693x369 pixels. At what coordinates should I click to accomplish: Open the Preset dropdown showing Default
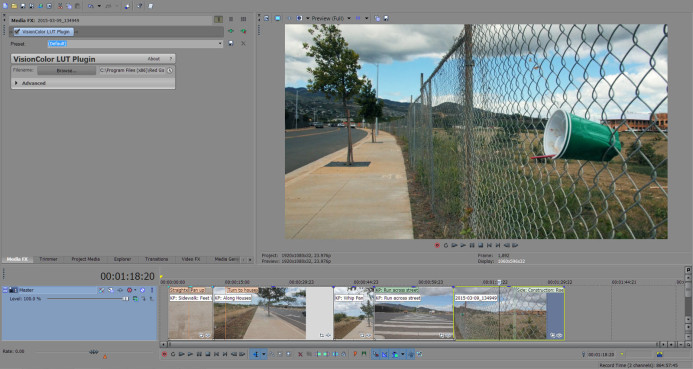point(135,43)
